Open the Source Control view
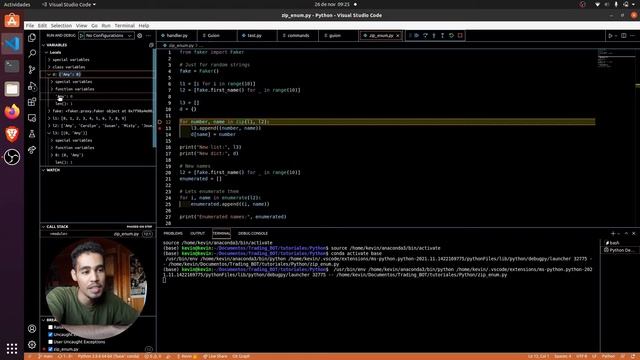Image resolution: width=640 pixels, height=360 pixels. pyautogui.click(x=32, y=69)
